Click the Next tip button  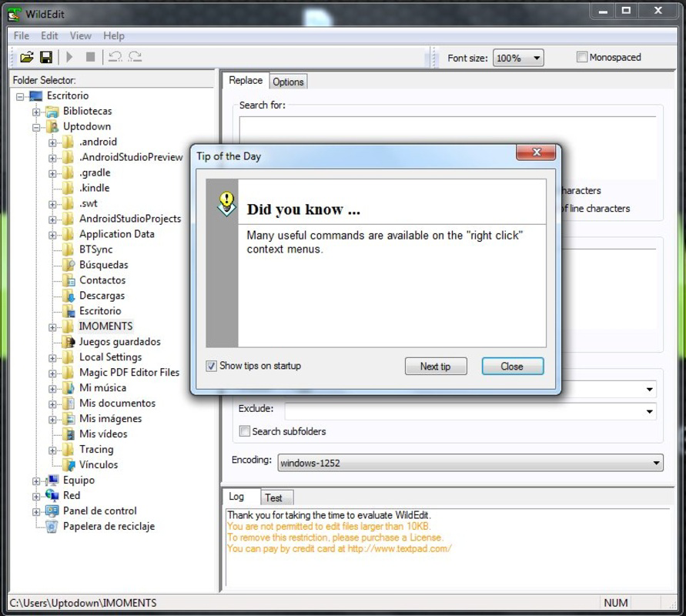(x=436, y=367)
